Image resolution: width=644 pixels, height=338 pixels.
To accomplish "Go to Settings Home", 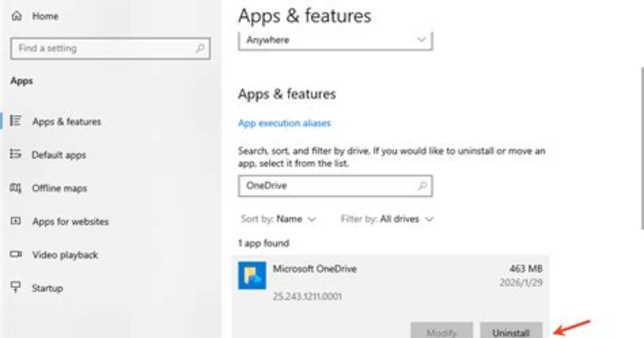I will pos(45,17).
